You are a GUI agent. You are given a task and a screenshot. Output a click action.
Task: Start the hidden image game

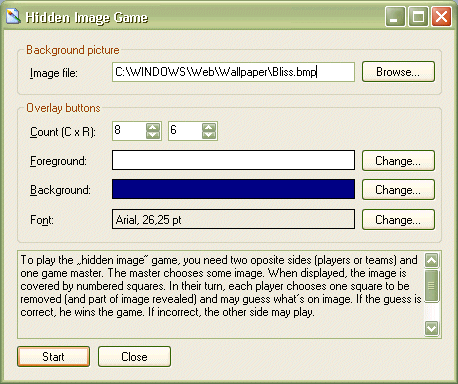(x=53, y=357)
